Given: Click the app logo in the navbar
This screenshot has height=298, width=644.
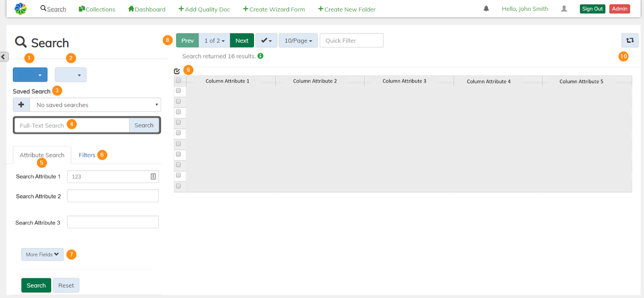Looking at the screenshot, I should 21,9.
